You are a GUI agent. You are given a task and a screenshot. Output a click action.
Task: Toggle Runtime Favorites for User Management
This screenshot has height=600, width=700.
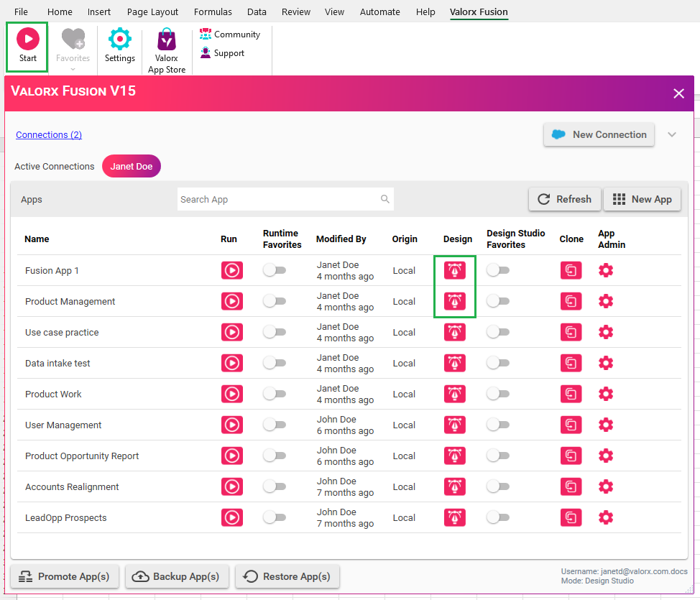pos(274,425)
